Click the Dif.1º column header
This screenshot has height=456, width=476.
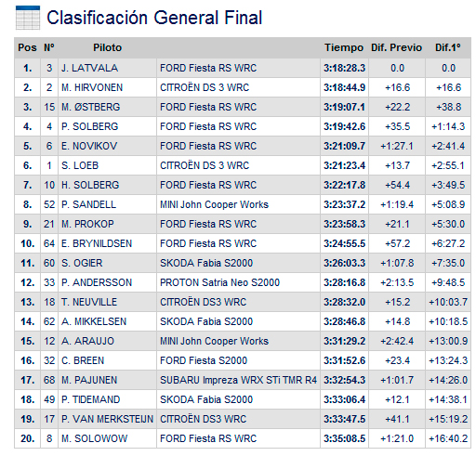click(x=448, y=47)
